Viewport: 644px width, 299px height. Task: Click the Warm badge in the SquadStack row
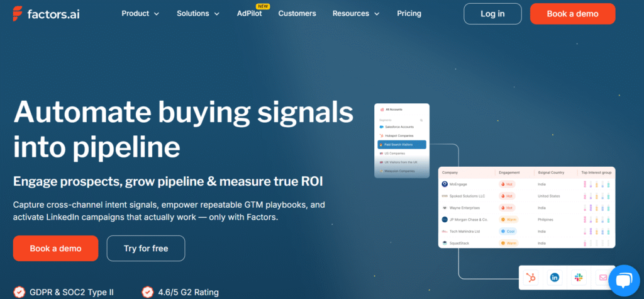point(508,243)
